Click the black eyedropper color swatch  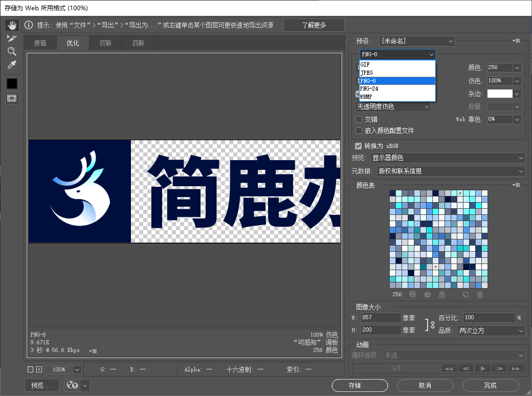tap(12, 83)
